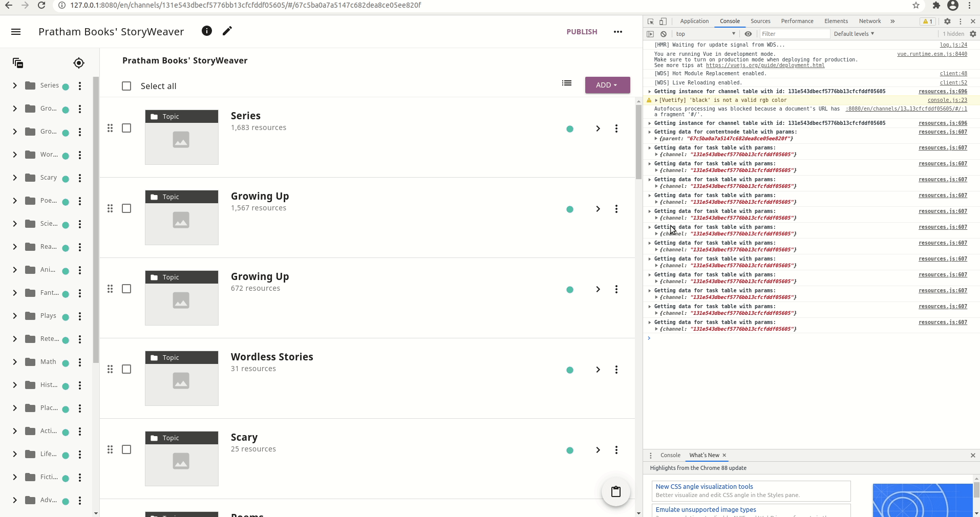Show more DevTools tabs chevron
Viewport: 980px width, 517px height.
892,21
